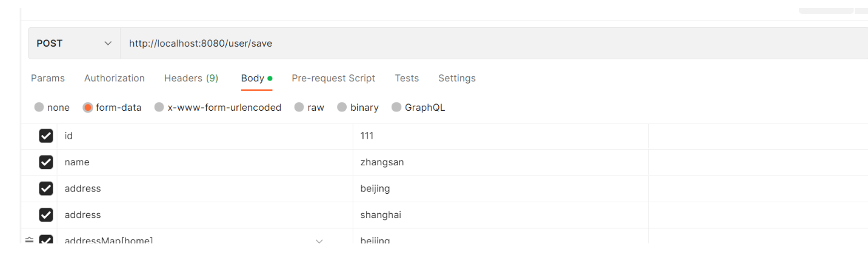The image size is (868, 264).
Task: Open the POST method dropdown
Action: 74,44
